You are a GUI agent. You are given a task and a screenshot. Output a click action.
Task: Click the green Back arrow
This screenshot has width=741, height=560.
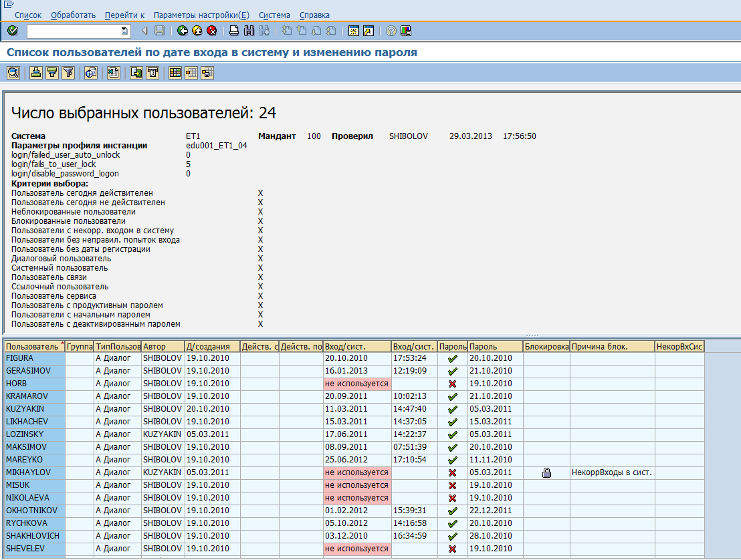181,30
